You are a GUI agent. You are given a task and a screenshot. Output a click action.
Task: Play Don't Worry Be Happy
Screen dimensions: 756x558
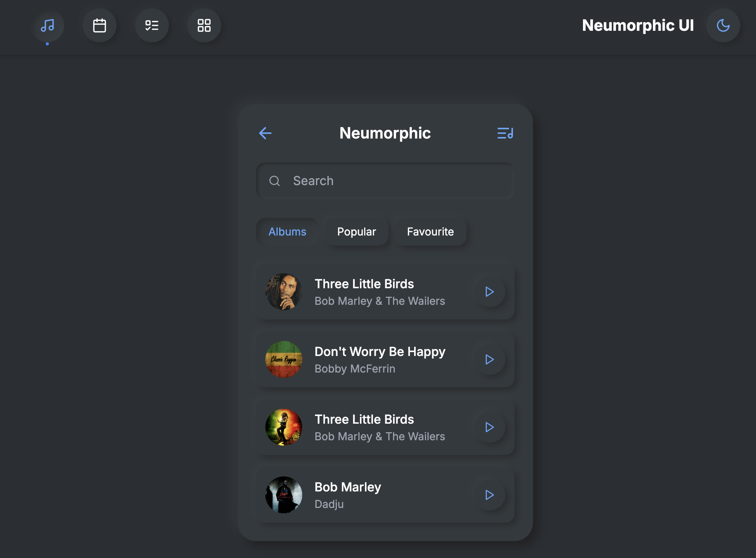[490, 359]
